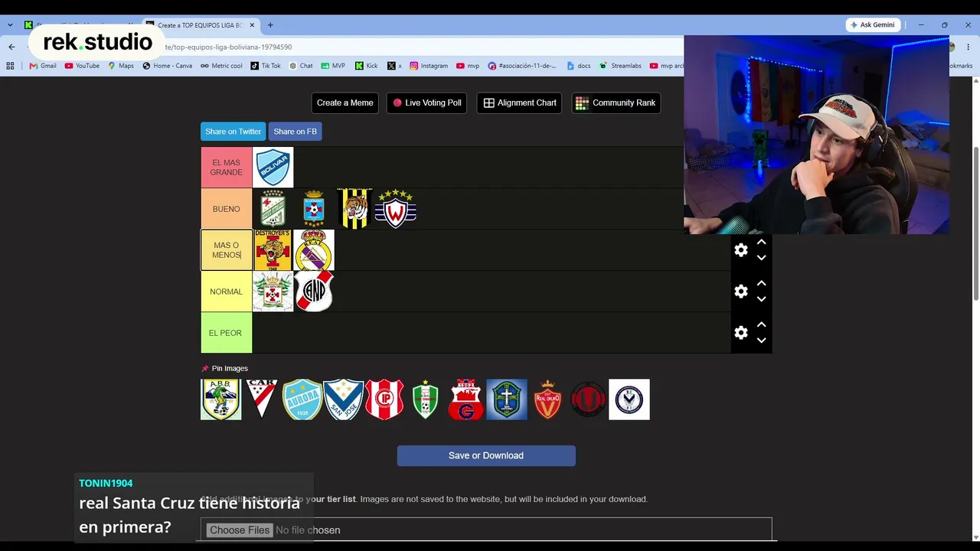Move MAS O MENOS tier up
Screen dimensions: 980x551
(x=761, y=242)
